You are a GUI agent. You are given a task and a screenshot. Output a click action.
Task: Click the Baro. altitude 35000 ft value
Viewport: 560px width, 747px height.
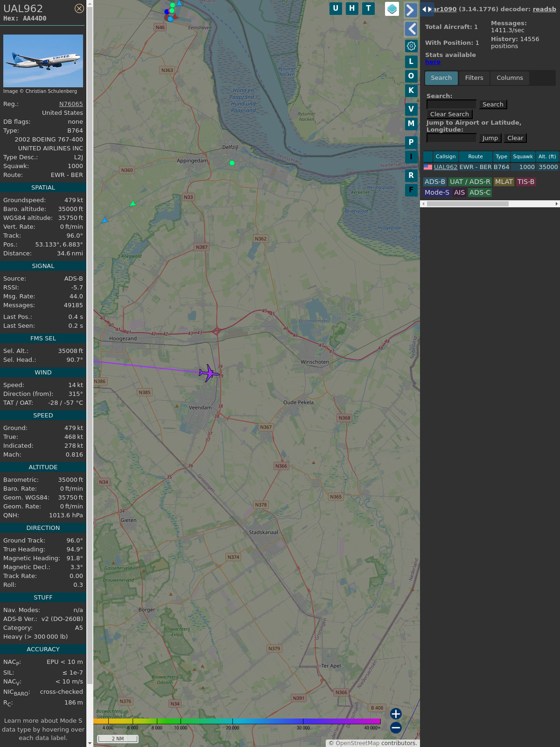[x=70, y=209]
